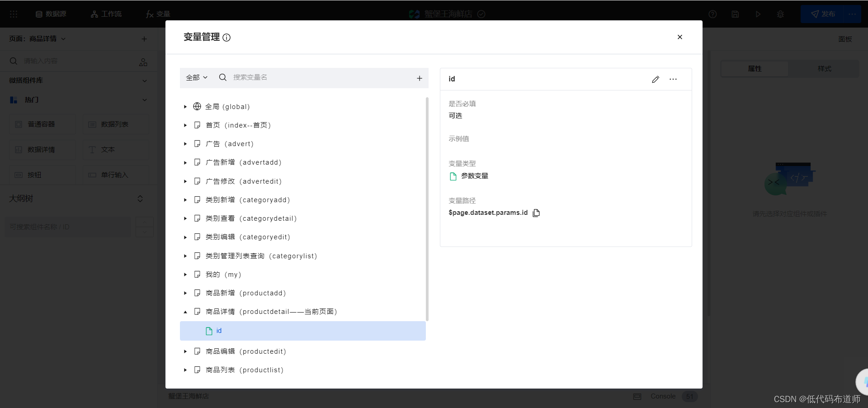The height and width of the screenshot is (408, 868).
Task: Select 商品列表 (productlist) label
Action: click(x=245, y=370)
